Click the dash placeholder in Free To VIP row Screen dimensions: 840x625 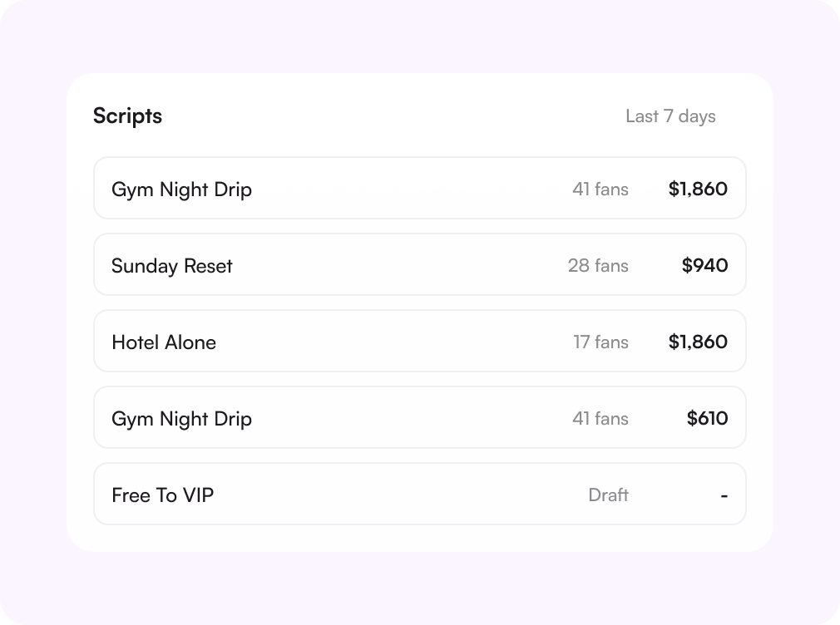[x=724, y=496]
